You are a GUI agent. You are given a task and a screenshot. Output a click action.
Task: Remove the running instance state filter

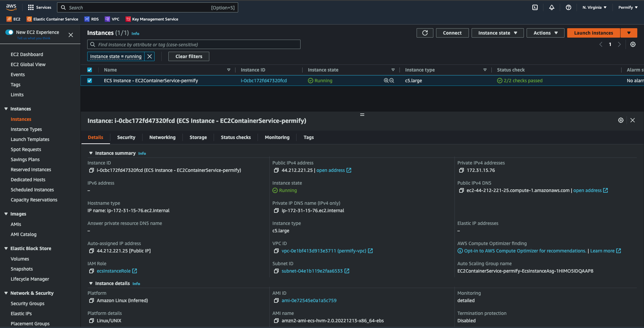pyautogui.click(x=150, y=56)
